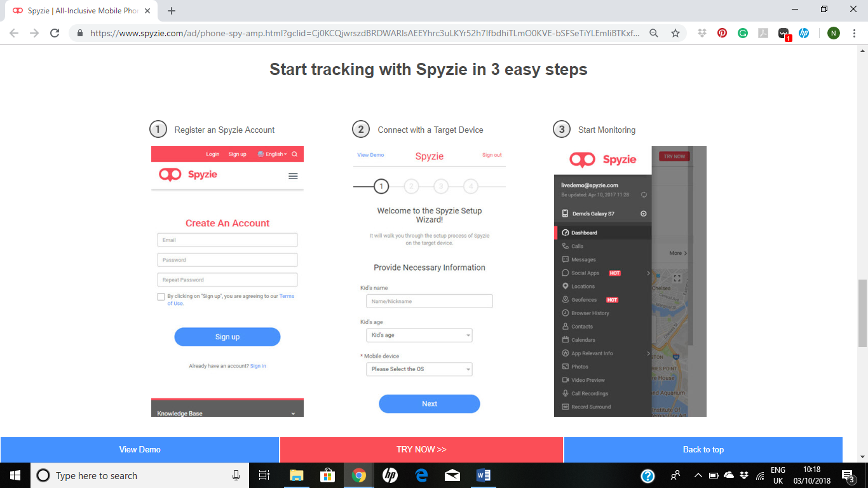Open the notification action center

tap(849, 475)
